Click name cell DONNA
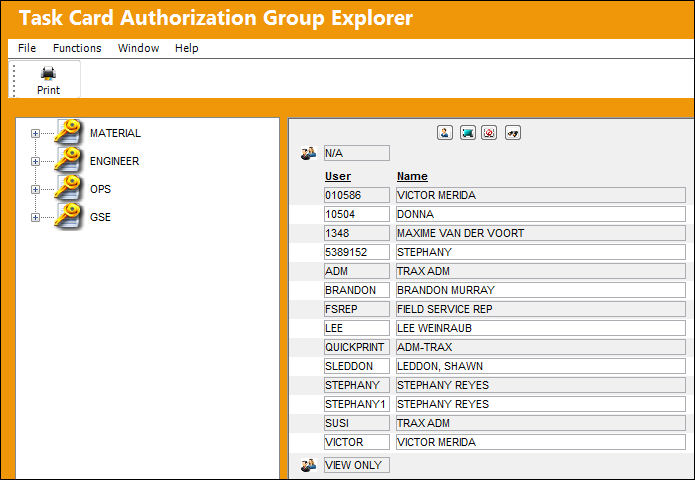This screenshot has width=695, height=480. point(541,214)
